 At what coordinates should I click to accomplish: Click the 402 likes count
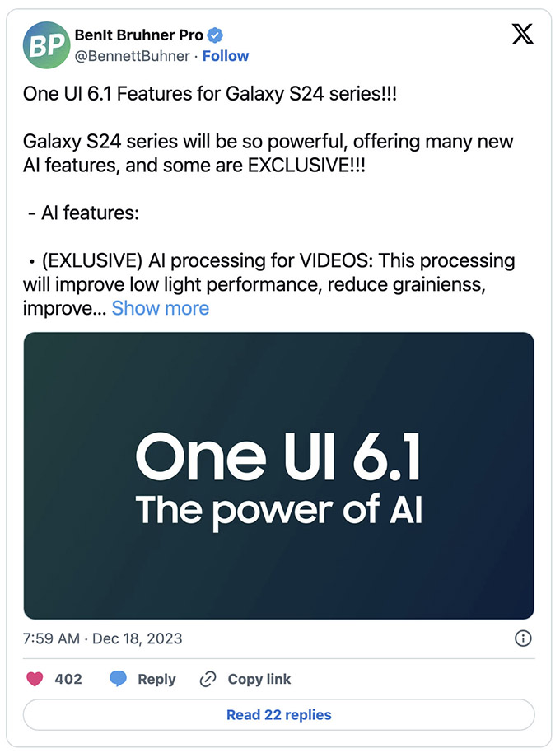click(x=68, y=680)
